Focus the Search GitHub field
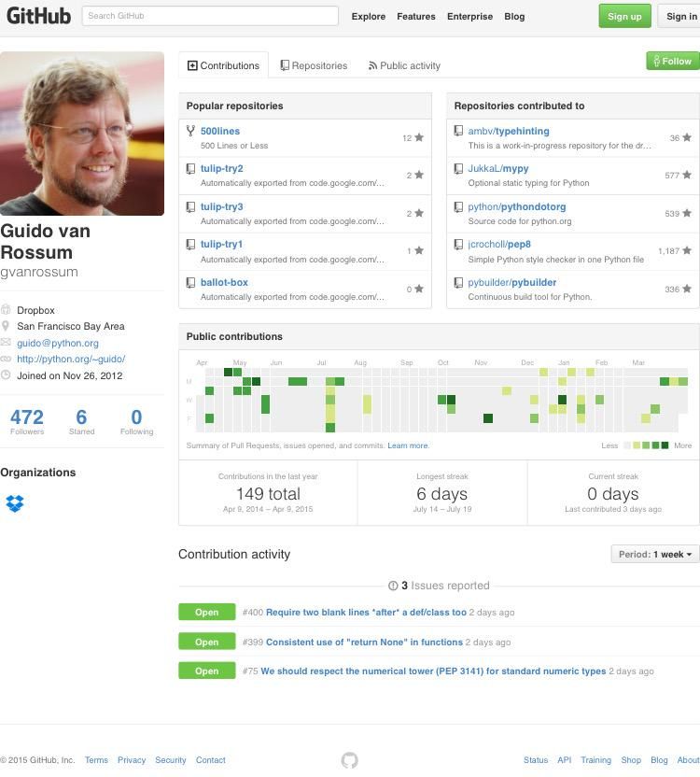This screenshot has width=700, height=777. [210, 16]
